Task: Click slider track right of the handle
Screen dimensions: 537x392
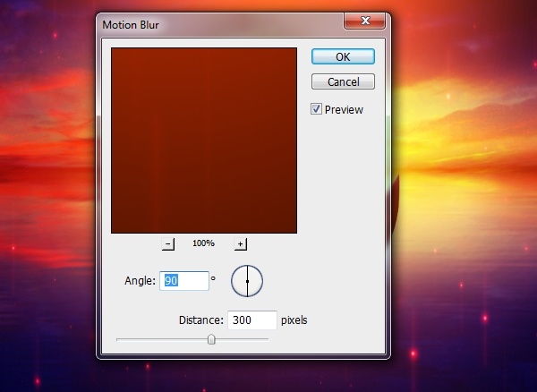Action: coord(243,339)
